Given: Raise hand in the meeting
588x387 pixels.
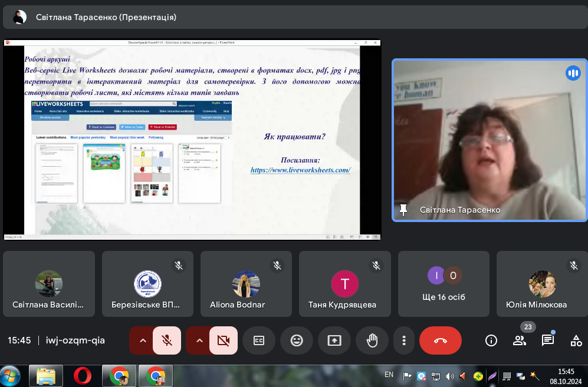Looking at the screenshot, I should (x=372, y=340).
